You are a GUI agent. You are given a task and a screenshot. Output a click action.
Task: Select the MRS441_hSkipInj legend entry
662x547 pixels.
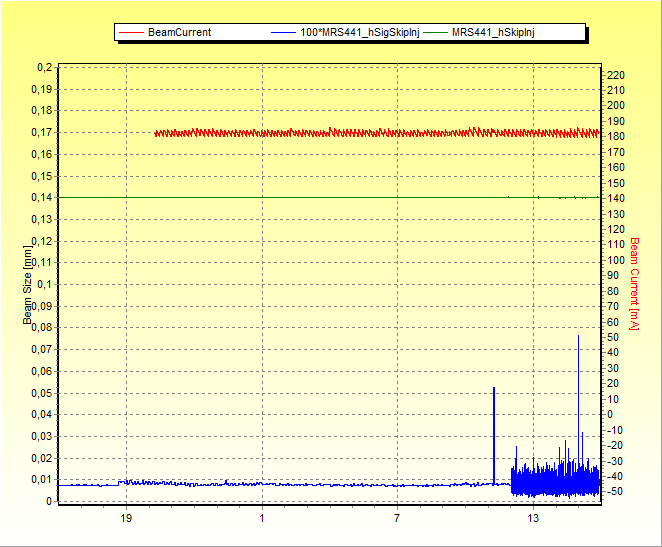(493, 33)
